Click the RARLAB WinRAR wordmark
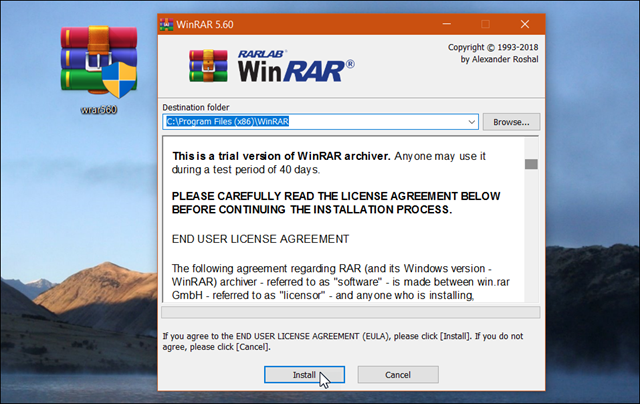 [x=296, y=66]
